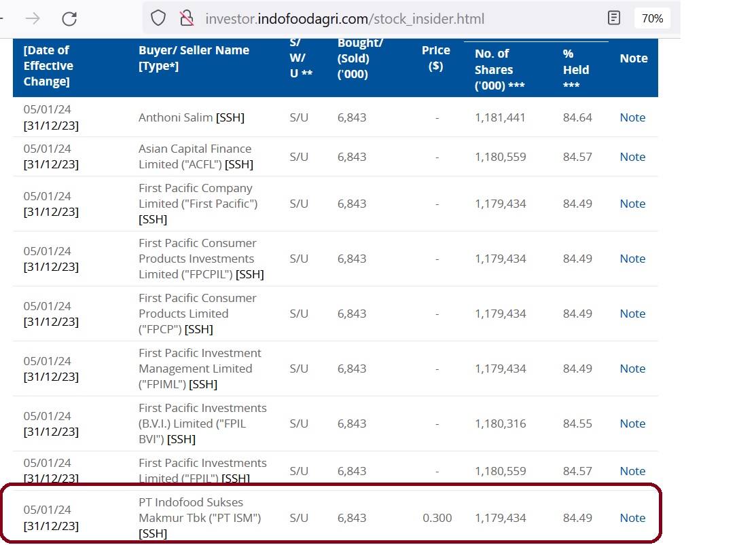
Task: Open Note link for Anthoni Salim
Action: [x=632, y=117]
